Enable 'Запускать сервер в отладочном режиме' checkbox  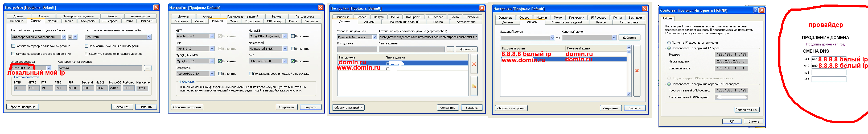click(x=14, y=46)
